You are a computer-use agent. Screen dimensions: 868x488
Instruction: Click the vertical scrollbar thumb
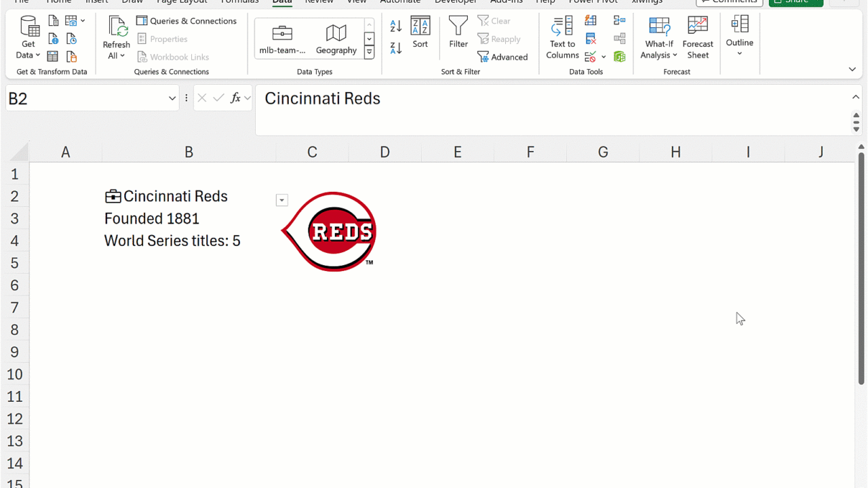[861, 268]
